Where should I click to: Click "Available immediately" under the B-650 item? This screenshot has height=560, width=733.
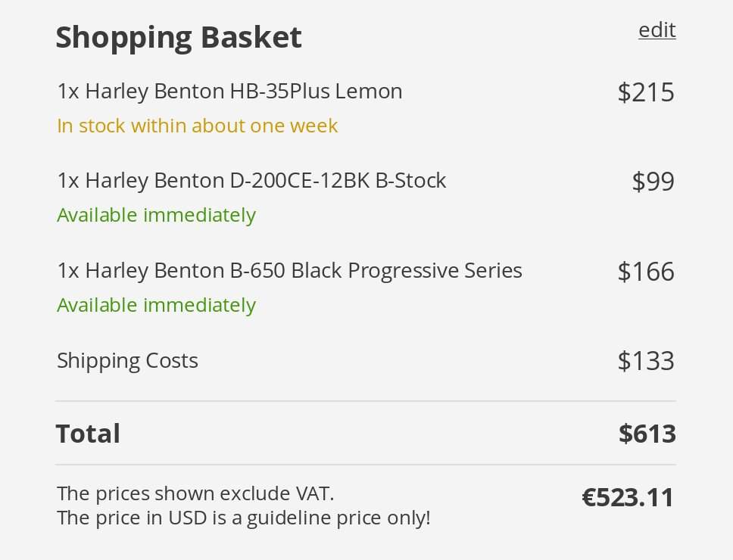156,306
